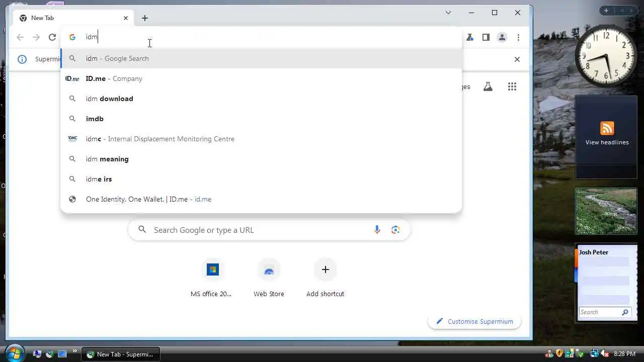Image resolution: width=644 pixels, height=362 pixels.
Task: Add a gadget with the sidebar plus button
Action: [x=606, y=11]
